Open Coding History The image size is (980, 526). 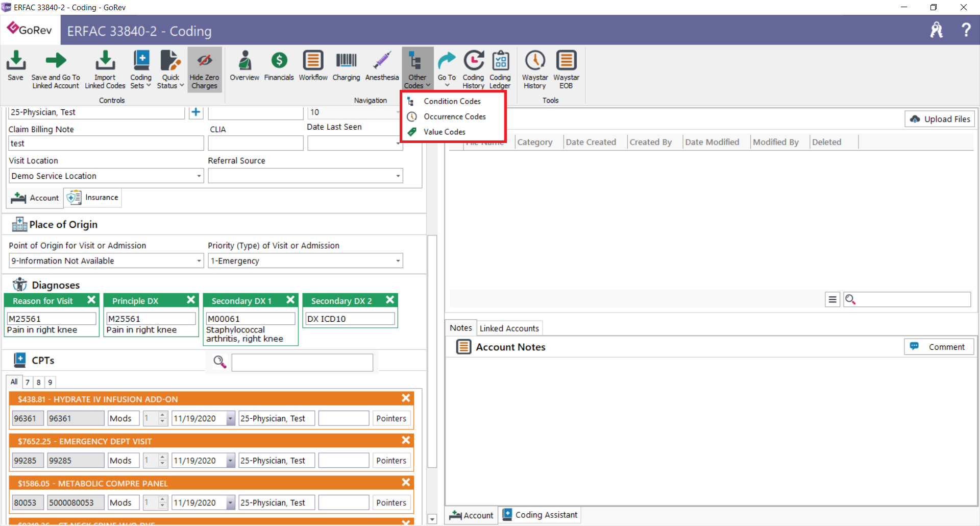pyautogui.click(x=473, y=69)
